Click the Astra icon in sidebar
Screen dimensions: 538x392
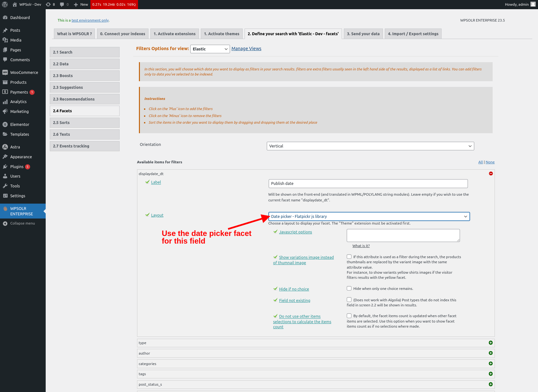pos(5,147)
